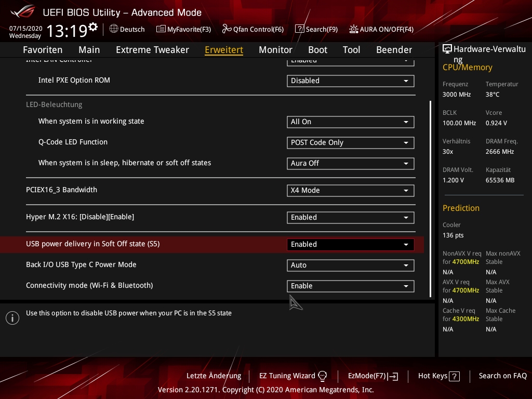The height and width of the screenshot is (399, 532).
Task: Click the ROG logo icon
Action: 22,11
